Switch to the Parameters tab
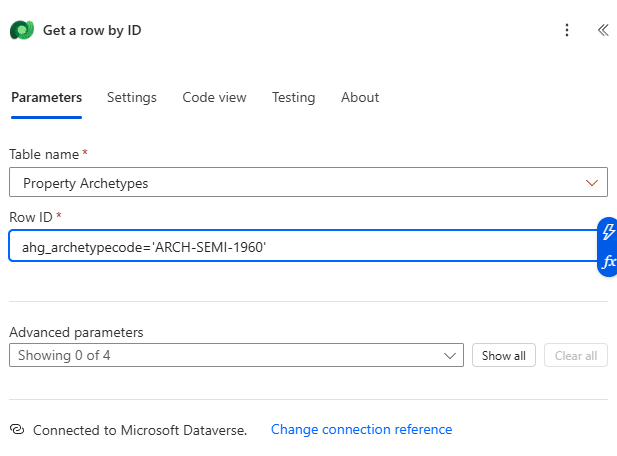The width and height of the screenshot is (617, 456). [x=46, y=97]
